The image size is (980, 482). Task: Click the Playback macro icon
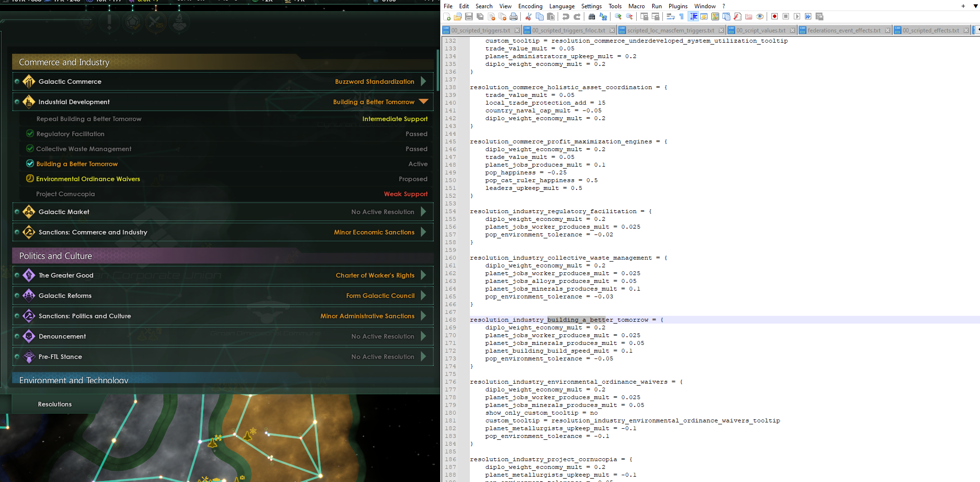click(x=797, y=16)
